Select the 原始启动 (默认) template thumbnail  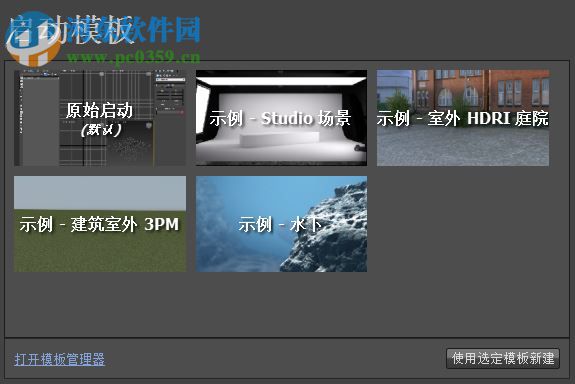pyautogui.click(x=100, y=118)
